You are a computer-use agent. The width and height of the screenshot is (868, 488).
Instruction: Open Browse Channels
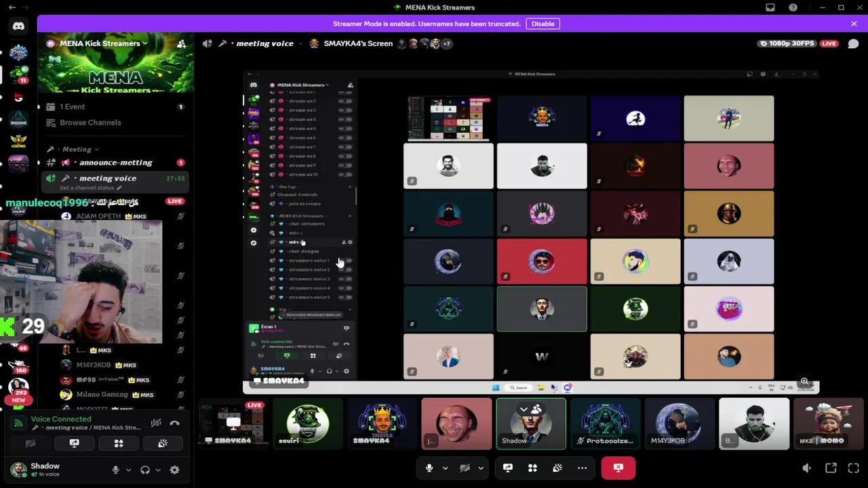tap(115, 123)
